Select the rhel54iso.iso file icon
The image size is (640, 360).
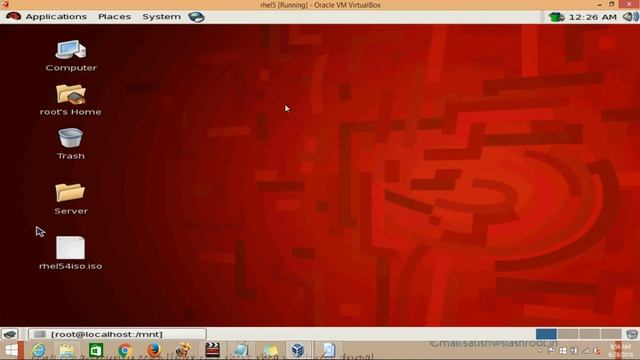[71, 253]
